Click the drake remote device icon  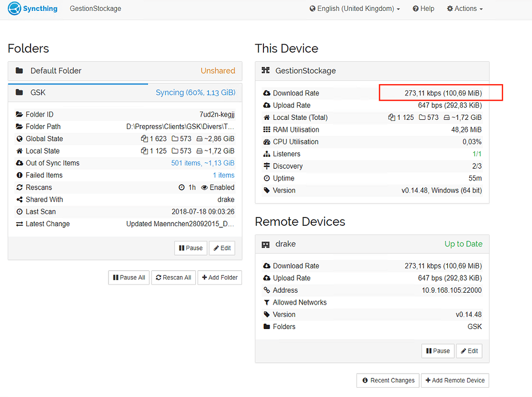click(x=266, y=244)
